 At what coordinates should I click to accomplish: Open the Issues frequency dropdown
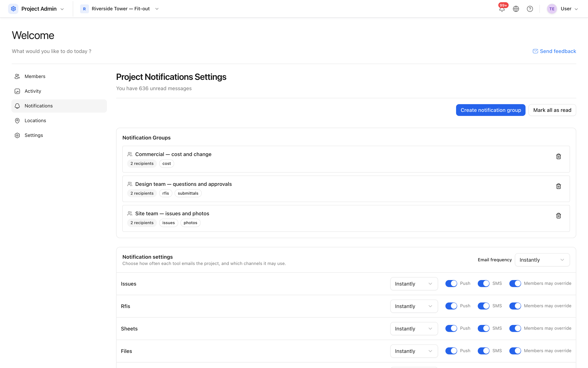pyautogui.click(x=414, y=284)
